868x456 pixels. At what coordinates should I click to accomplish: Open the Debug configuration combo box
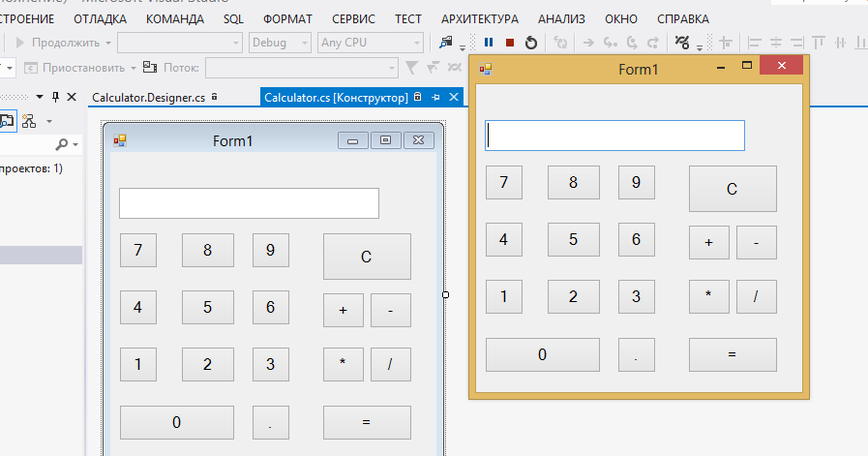point(279,43)
